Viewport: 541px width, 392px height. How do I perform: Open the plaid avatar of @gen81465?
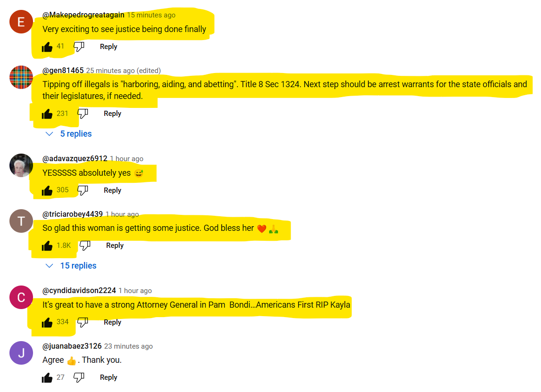click(21, 77)
